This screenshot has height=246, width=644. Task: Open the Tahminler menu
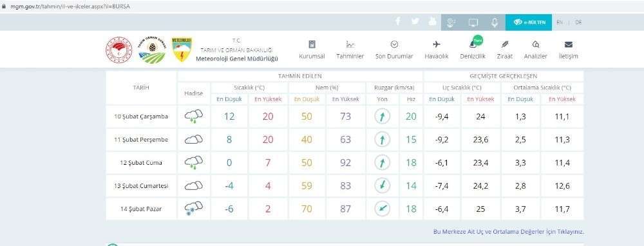click(350, 50)
